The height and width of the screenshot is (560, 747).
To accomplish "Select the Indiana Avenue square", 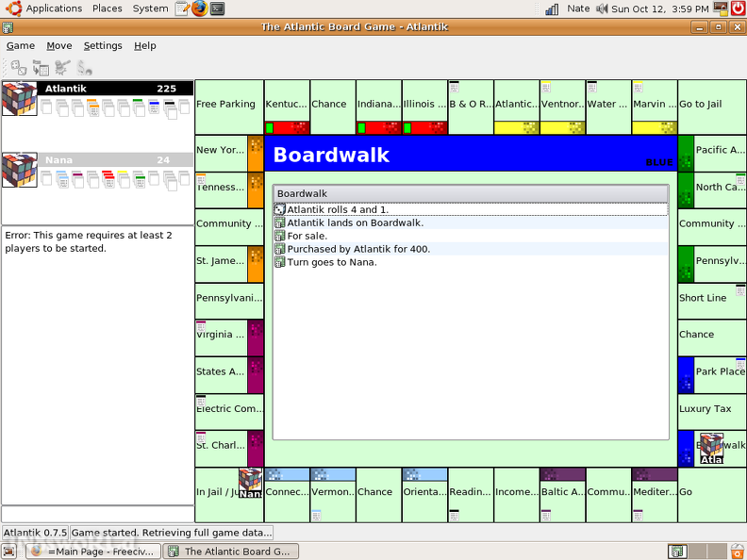I will point(379,107).
